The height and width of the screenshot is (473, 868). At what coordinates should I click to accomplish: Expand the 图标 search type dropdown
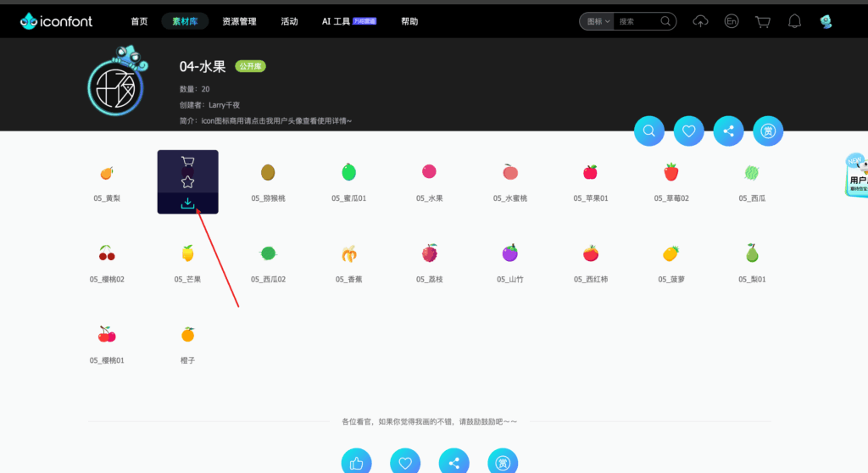(x=596, y=21)
